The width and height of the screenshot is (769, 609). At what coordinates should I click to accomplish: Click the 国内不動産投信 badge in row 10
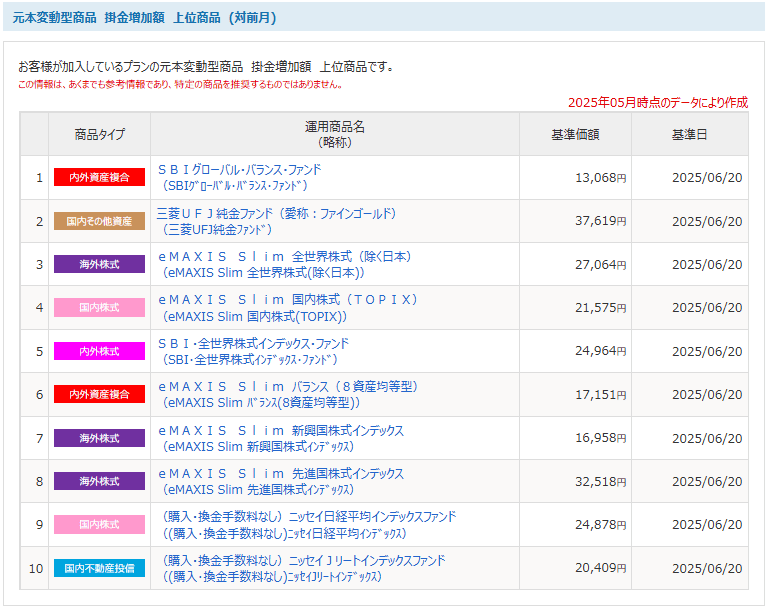pyautogui.click(x=99, y=568)
